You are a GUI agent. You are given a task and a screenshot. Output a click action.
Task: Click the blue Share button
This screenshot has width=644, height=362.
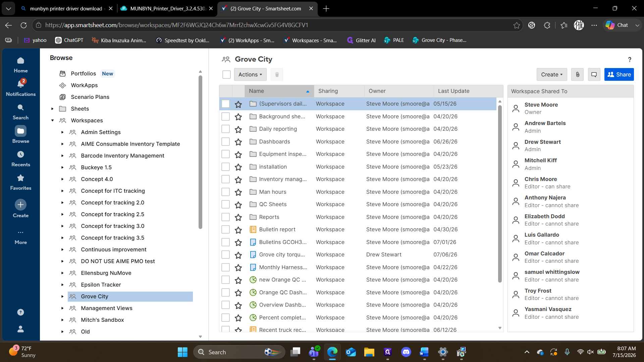619,74
